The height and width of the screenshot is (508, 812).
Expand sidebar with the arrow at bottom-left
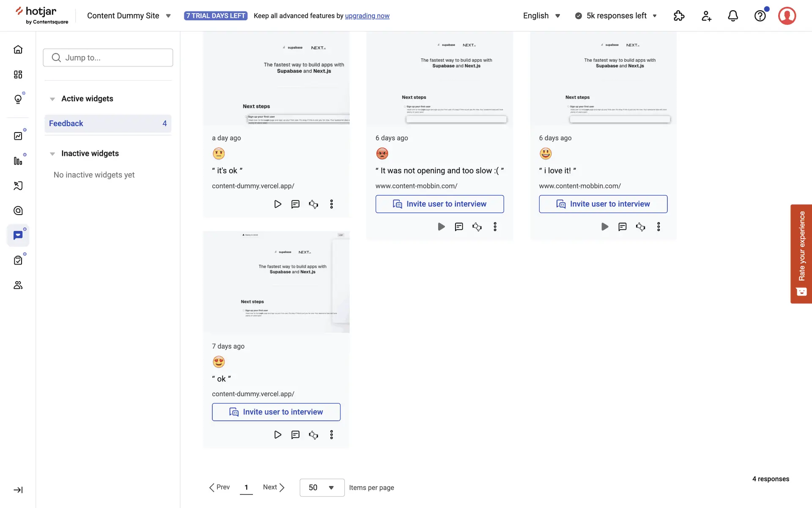18,490
